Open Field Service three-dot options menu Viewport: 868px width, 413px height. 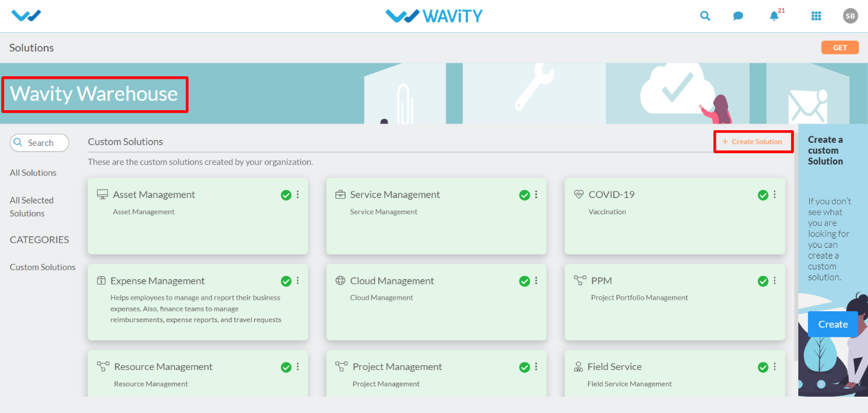pos(775,367)
